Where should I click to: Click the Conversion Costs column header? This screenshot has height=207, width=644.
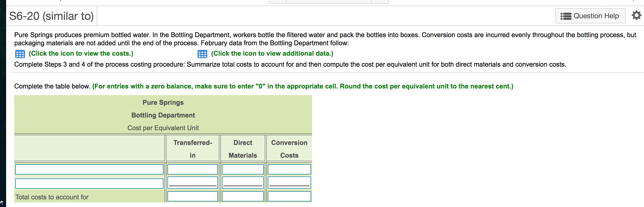point(289,149)
